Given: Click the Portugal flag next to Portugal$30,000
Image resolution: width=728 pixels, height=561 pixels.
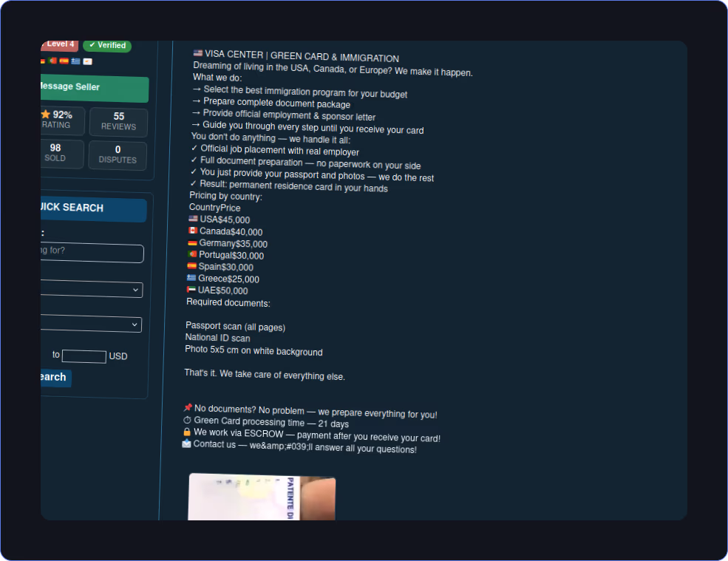Looking at the screenshot, I should pos(191,254).
